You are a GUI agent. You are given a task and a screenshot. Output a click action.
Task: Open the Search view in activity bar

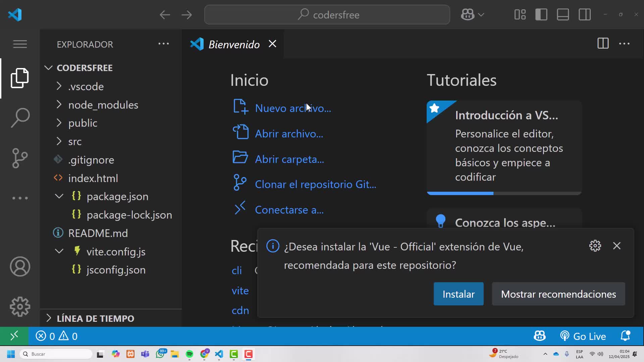click(20, 118)
